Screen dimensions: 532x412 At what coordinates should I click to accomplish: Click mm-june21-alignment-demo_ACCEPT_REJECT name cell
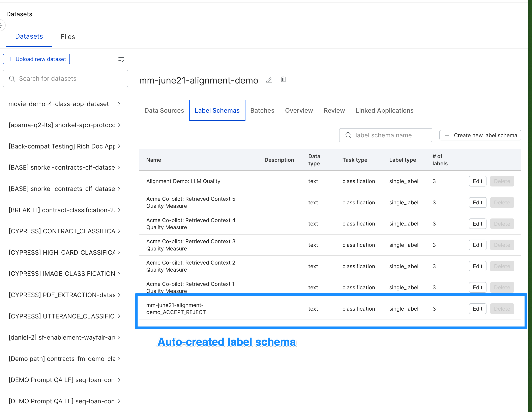(176, 309)
